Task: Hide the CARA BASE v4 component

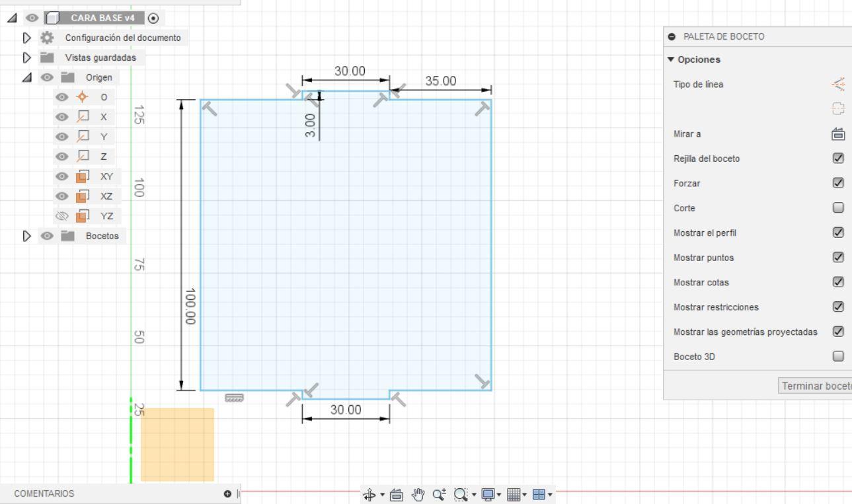Action: tap(31, 18)
